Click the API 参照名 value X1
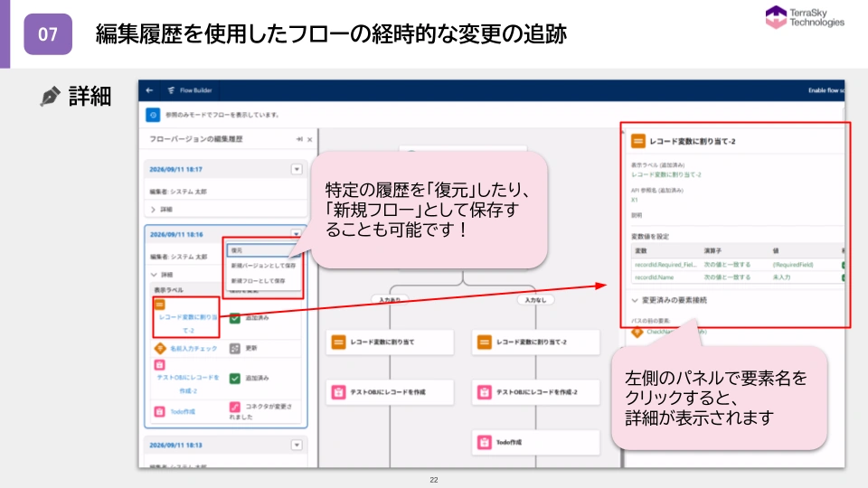Image resolution: width=868 pixels, height=488 pixels. pos(635,200)
